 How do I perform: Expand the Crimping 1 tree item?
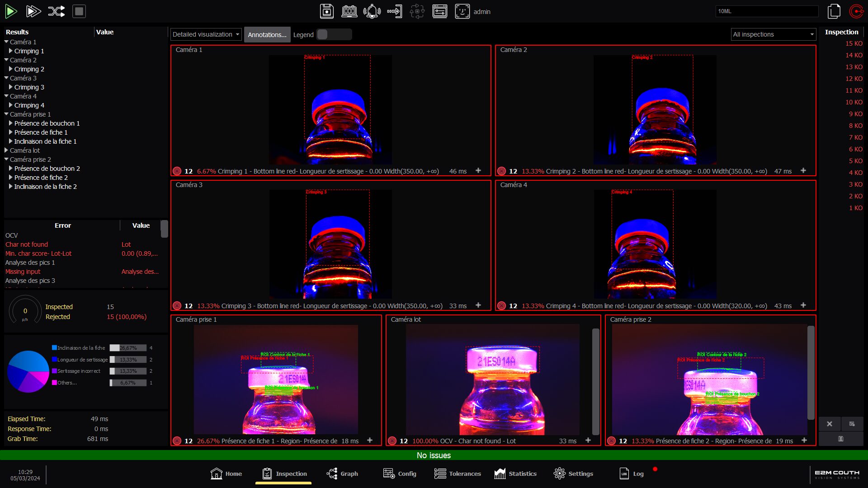[11, 51]
